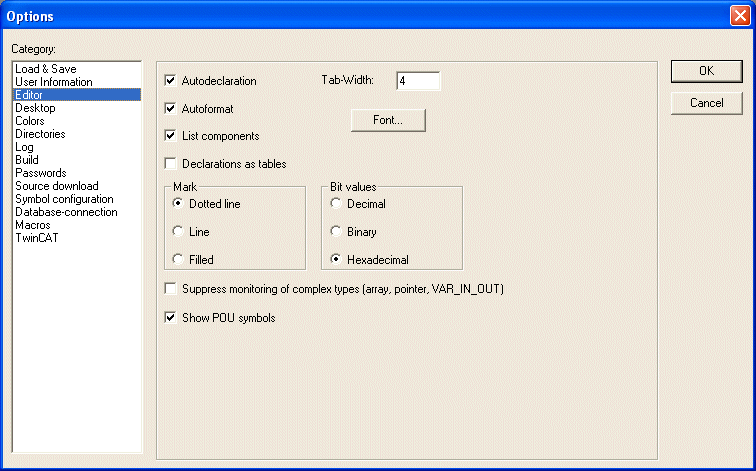
Task: Enable Suppress monitoring of complex types
Action: pyautogui.click(x=171, y=289)
